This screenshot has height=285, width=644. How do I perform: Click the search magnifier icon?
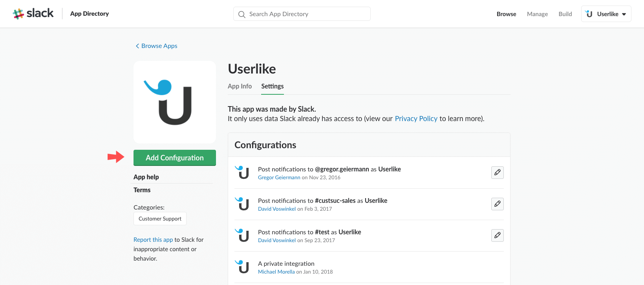242,14
